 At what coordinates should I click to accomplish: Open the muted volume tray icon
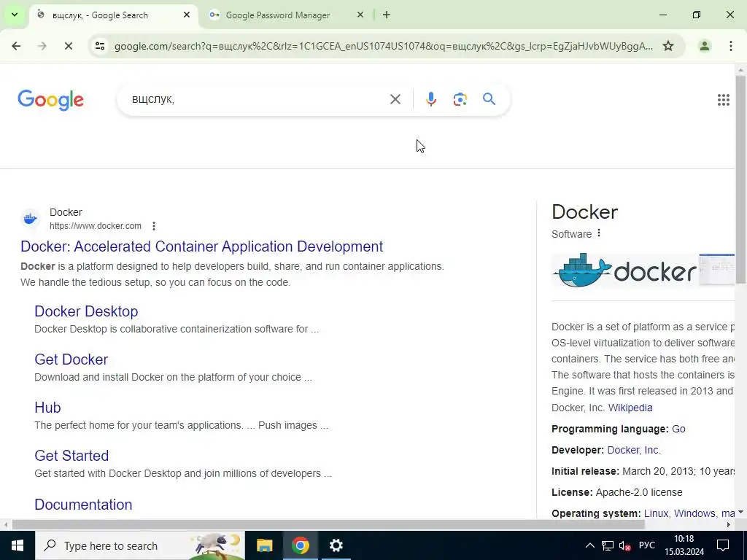point(624,545)
